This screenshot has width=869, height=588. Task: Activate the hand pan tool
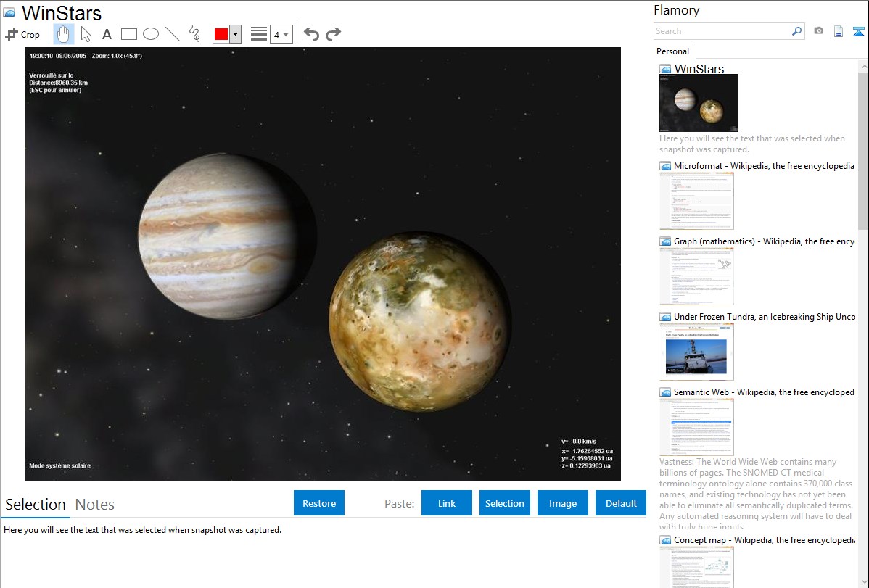point(64,34)
